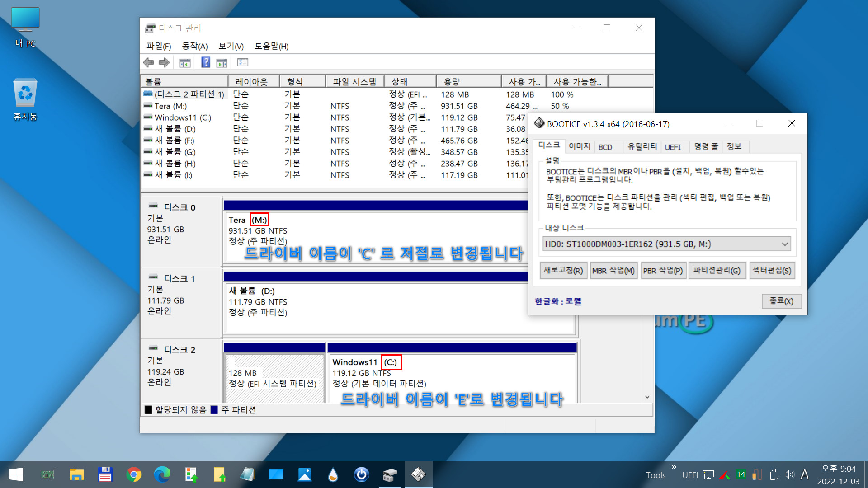
Task: Click the green 14 tray icon
Action: point(741,474)
